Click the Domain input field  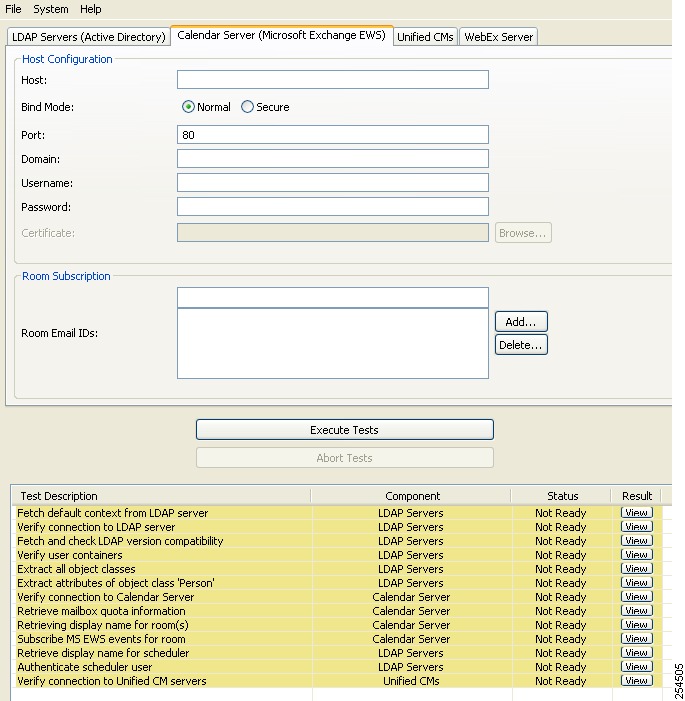[333, 159]
